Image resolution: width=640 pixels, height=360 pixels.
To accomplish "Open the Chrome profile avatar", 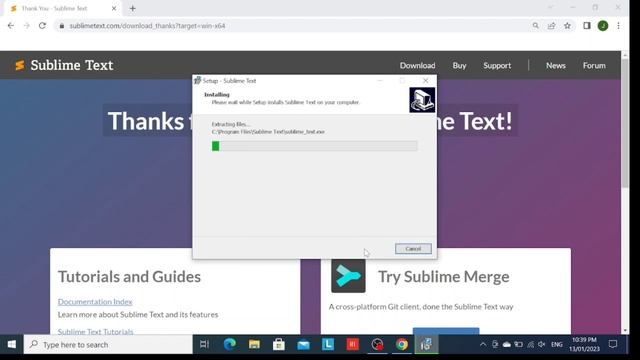I will pyautogui.click(x=603, y=26).
